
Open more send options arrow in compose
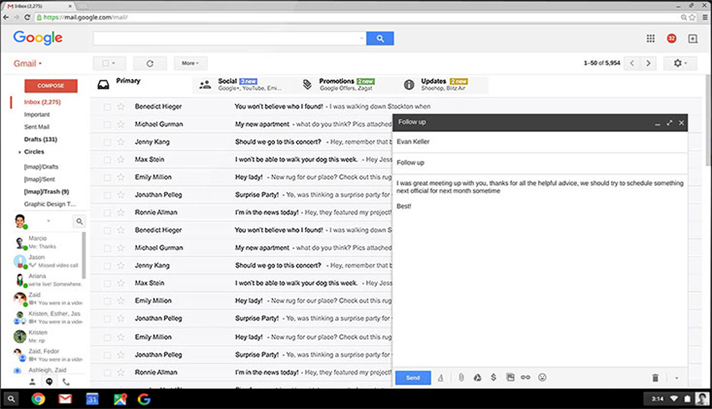677,378
